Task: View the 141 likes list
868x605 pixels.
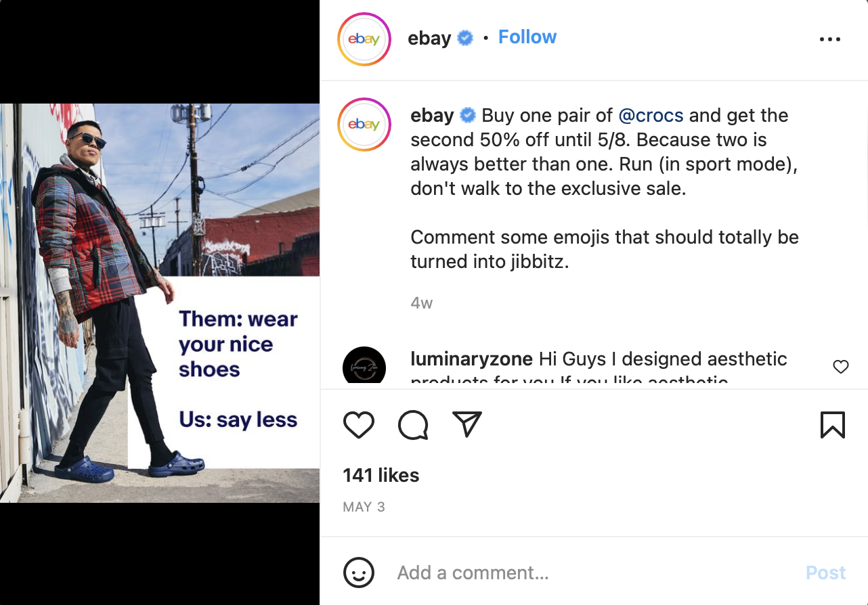Action: point(381,475)
